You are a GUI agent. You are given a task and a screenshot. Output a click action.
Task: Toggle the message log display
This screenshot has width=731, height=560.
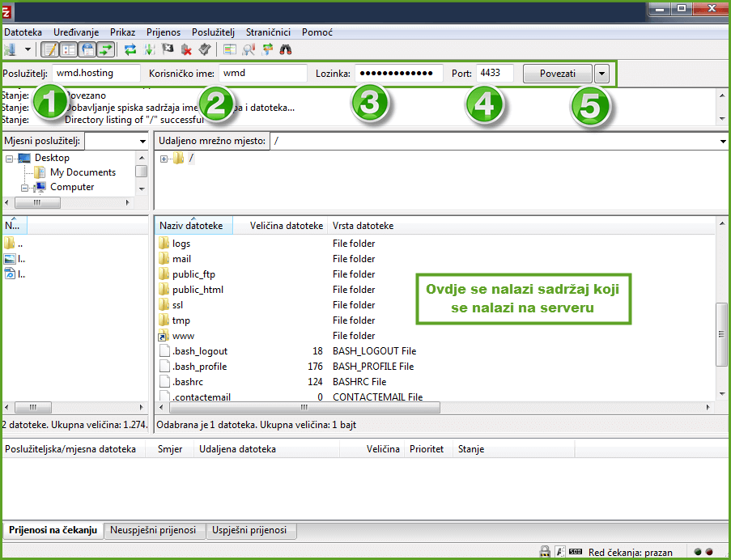pos(50,49)
